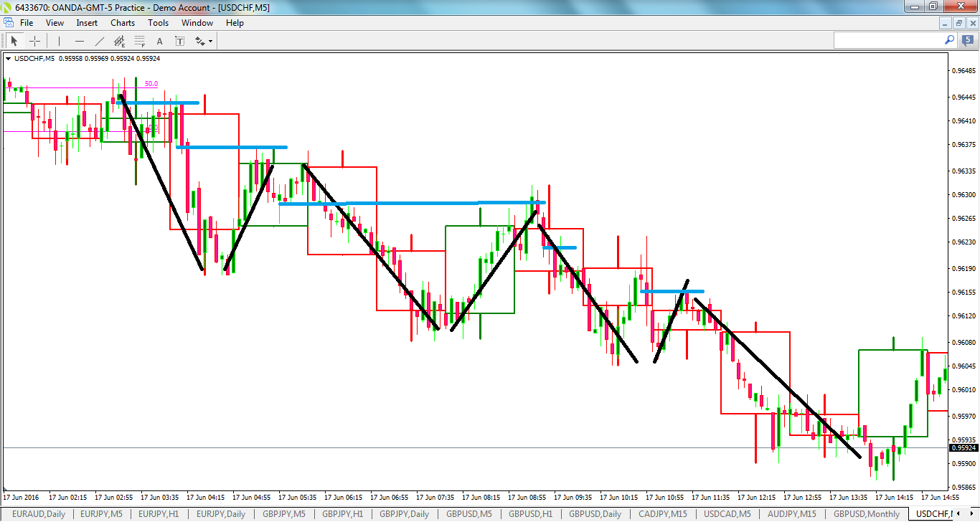Image resolution: width=980 pixels, height=522 pixels.
Task: Select the Equidistant Channel tool
Action: [119, 41]
